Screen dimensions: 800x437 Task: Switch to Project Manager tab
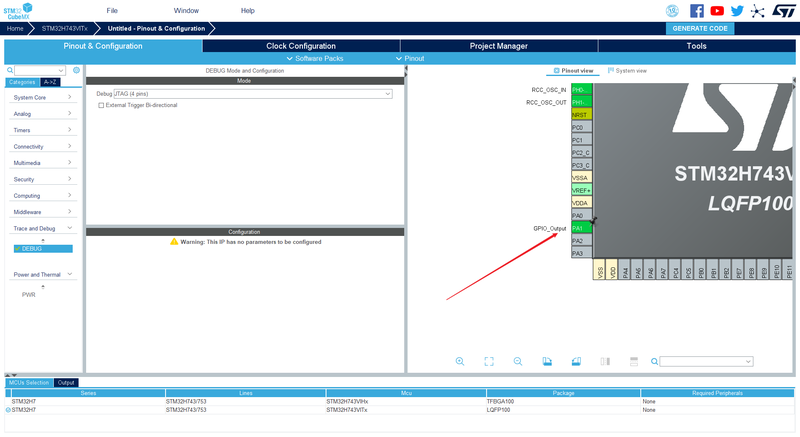[498, 46]
